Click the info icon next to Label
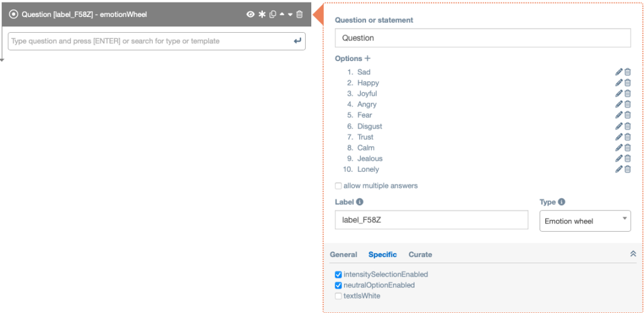This screenshot has height=313, width=644. tap(360, 202)
